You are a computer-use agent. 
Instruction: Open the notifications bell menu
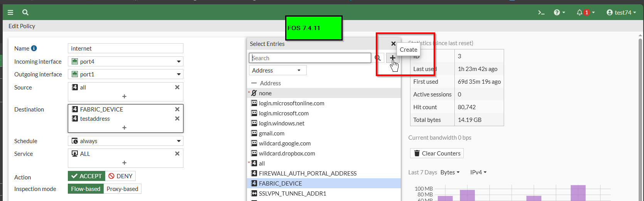coord(585,12)
